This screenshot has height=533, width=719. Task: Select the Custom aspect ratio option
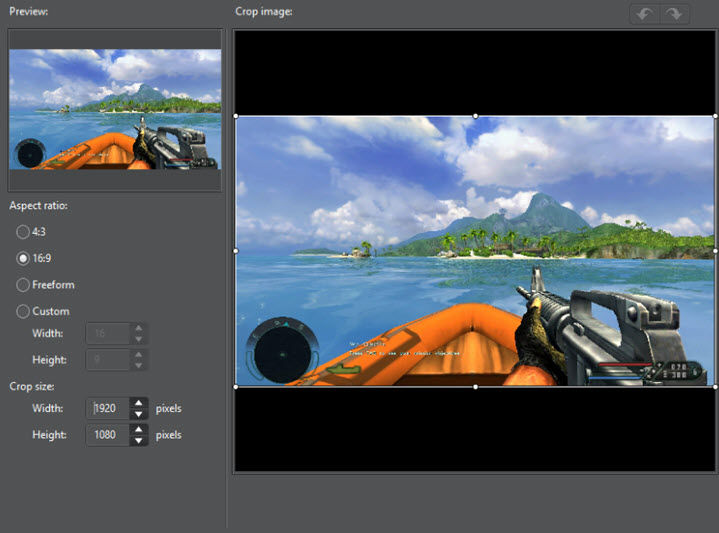click(x=23, y=312)
